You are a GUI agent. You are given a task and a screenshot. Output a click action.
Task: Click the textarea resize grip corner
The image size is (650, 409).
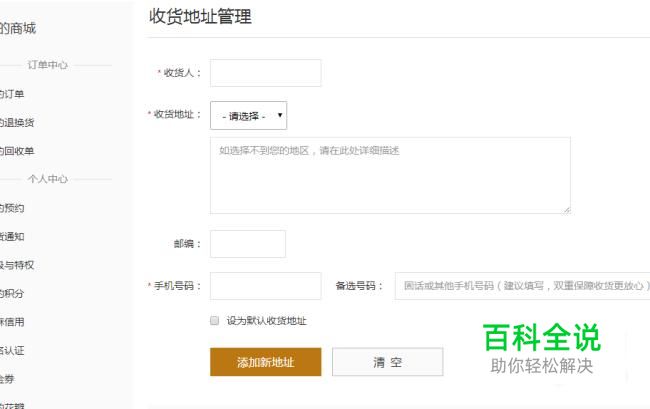(567, 210)
